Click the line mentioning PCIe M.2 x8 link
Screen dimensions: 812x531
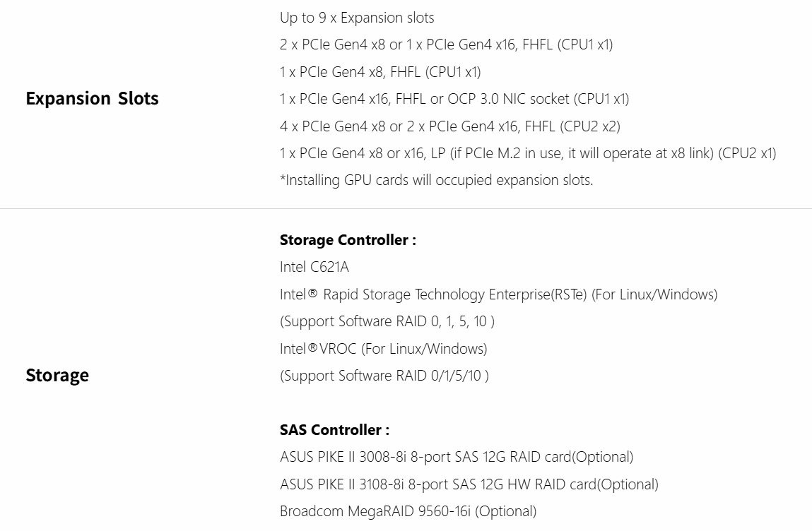(x=528, y=153)
